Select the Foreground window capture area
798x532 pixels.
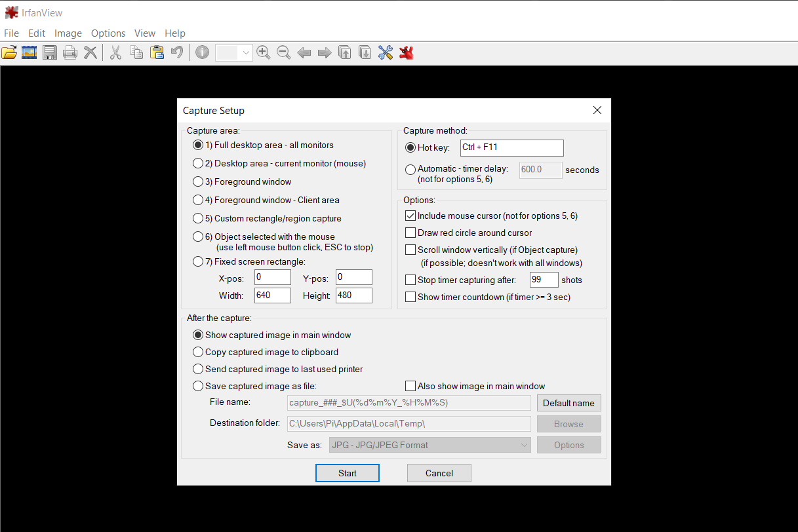[199, 181]
